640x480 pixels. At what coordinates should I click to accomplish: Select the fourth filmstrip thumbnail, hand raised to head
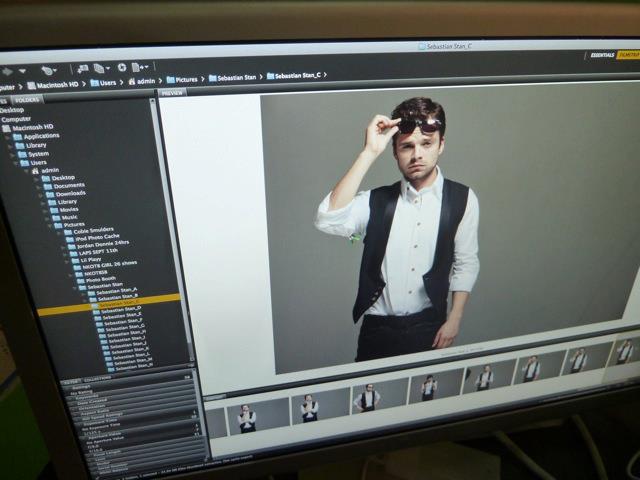click(436, 387)
